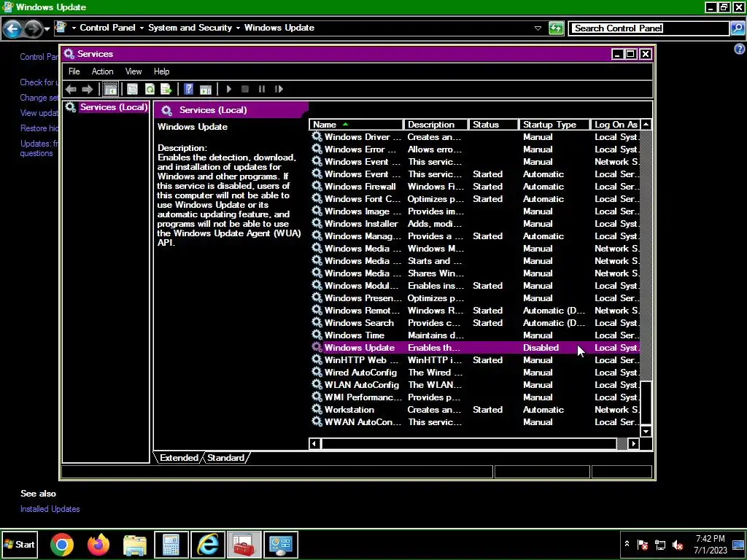
Task: Select Services (Local) in the console tree
Action: click(x=113, y=107)
